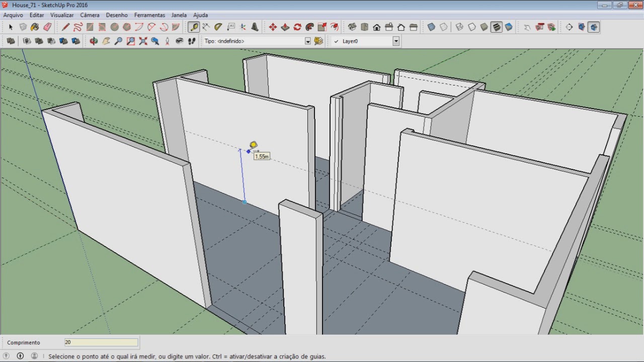Open the Câmera menu
The image size is (644, 362).
click(x=90, y=15)
